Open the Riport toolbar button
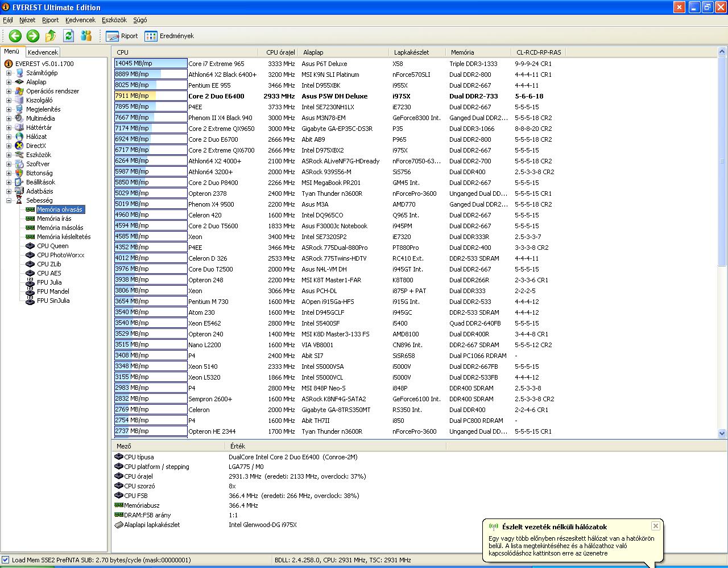The image size is (728, 568). (x=122, y=36)
